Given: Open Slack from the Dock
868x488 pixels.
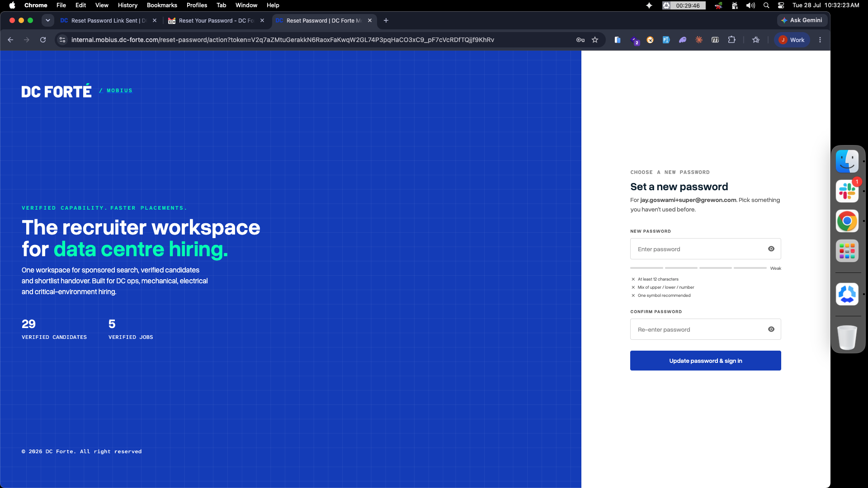Looking at the screenshot, I should (847, 191).
